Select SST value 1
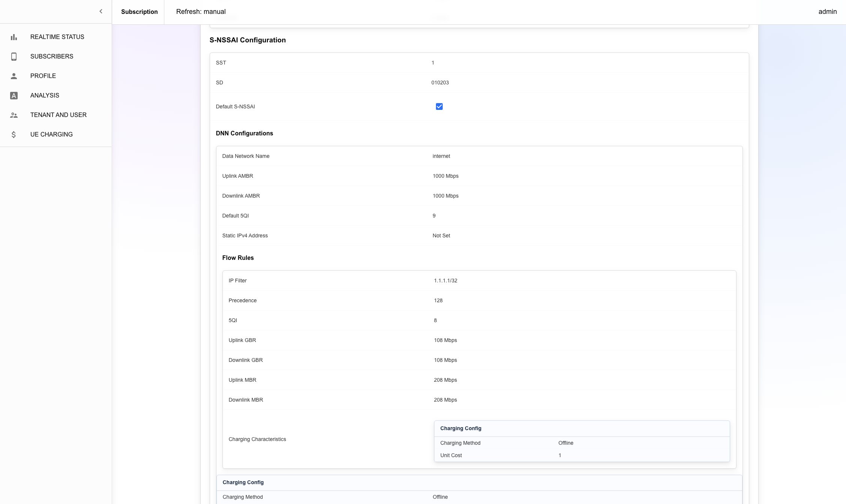Screen dimensions: 846x504 433,63
